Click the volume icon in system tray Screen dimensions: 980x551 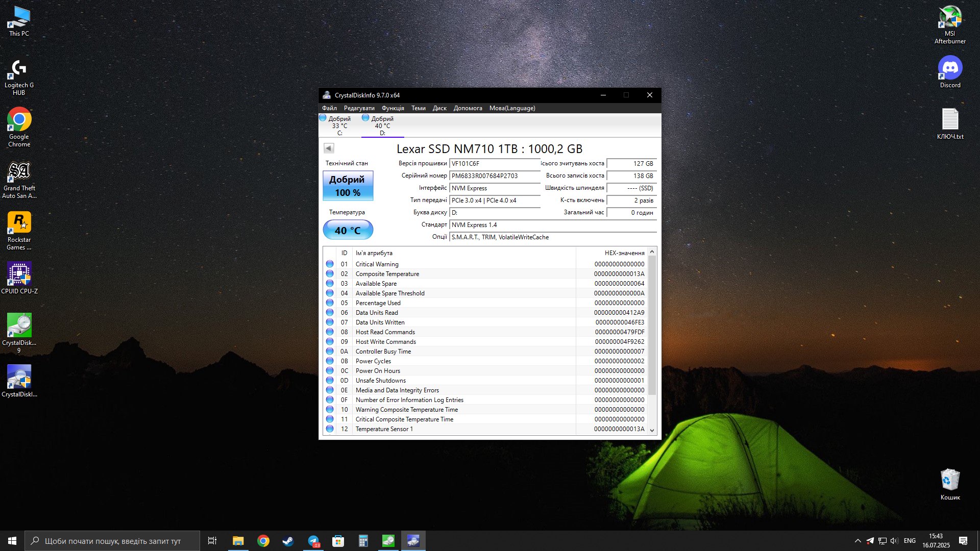[x=894, y=541]
